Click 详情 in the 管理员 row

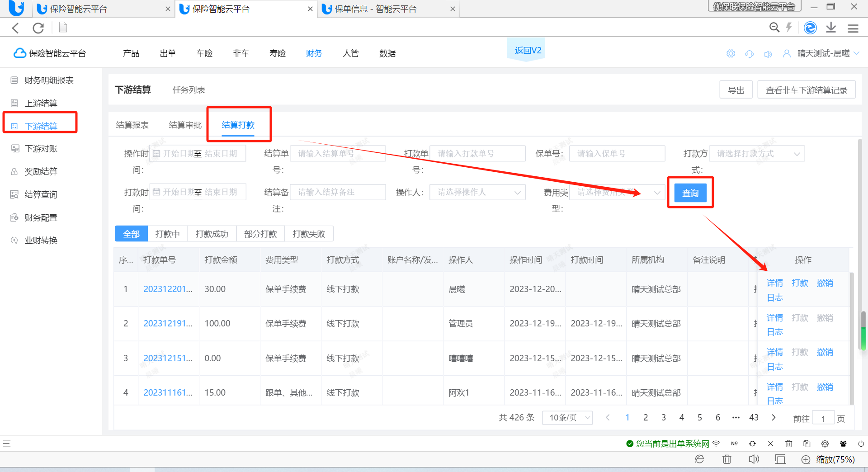[x=775, y=318]
